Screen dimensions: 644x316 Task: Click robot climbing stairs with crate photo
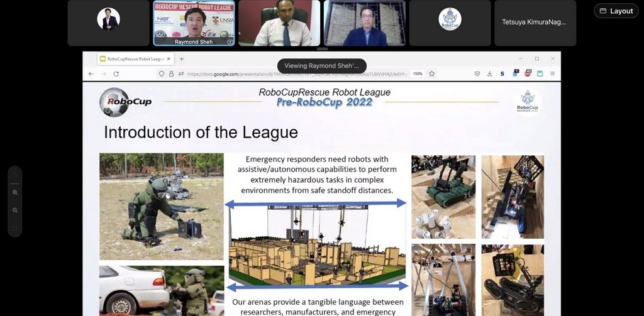(513, 197)
